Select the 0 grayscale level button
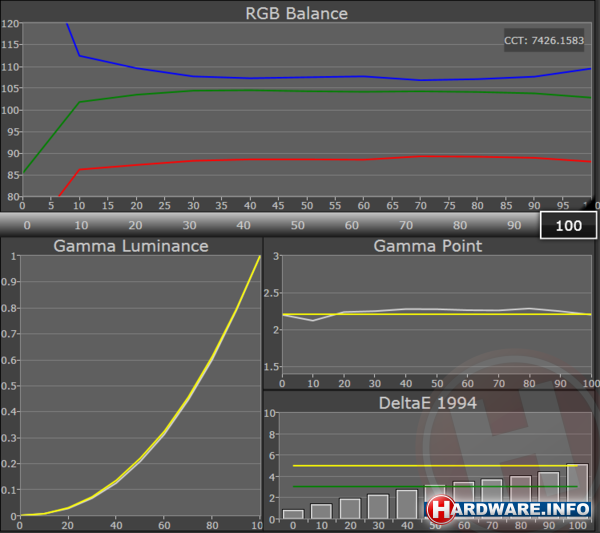Screen dimensions: 600x533 27,225
